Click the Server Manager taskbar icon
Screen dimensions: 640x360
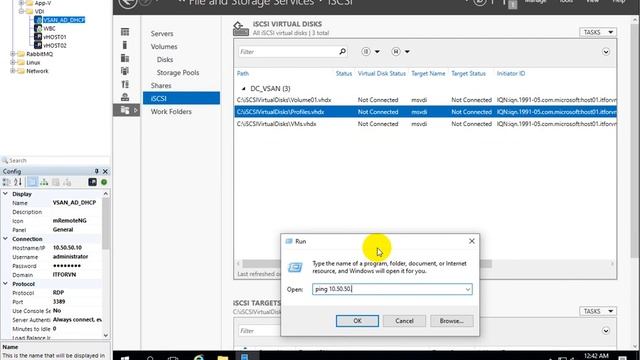point(244,357)
